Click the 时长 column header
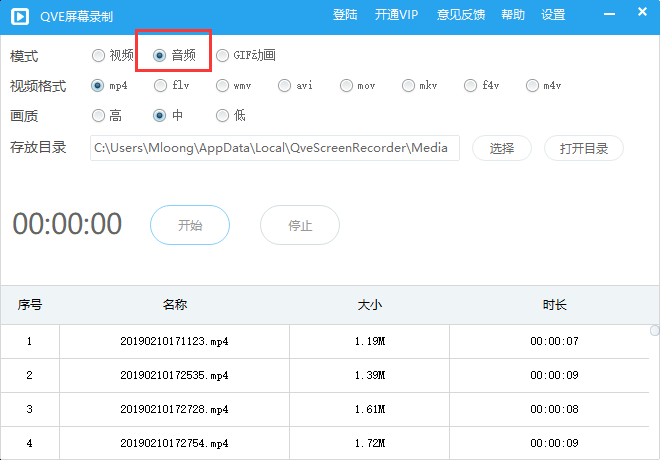 pos(554,305)
